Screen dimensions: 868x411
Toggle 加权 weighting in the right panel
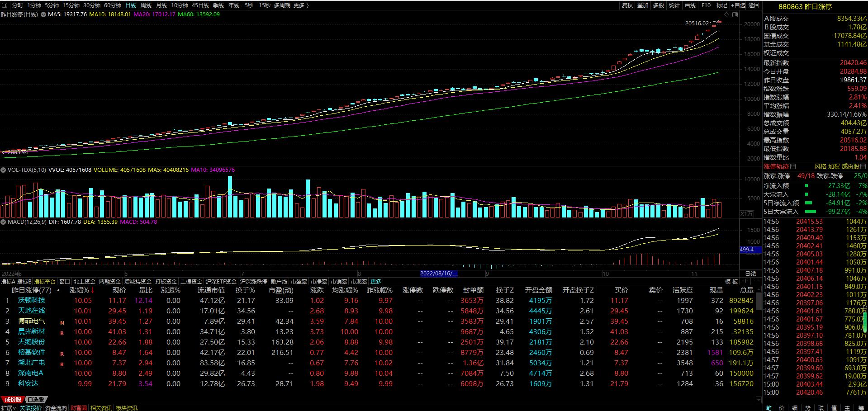pyautogui.click(x=834, y=167)
